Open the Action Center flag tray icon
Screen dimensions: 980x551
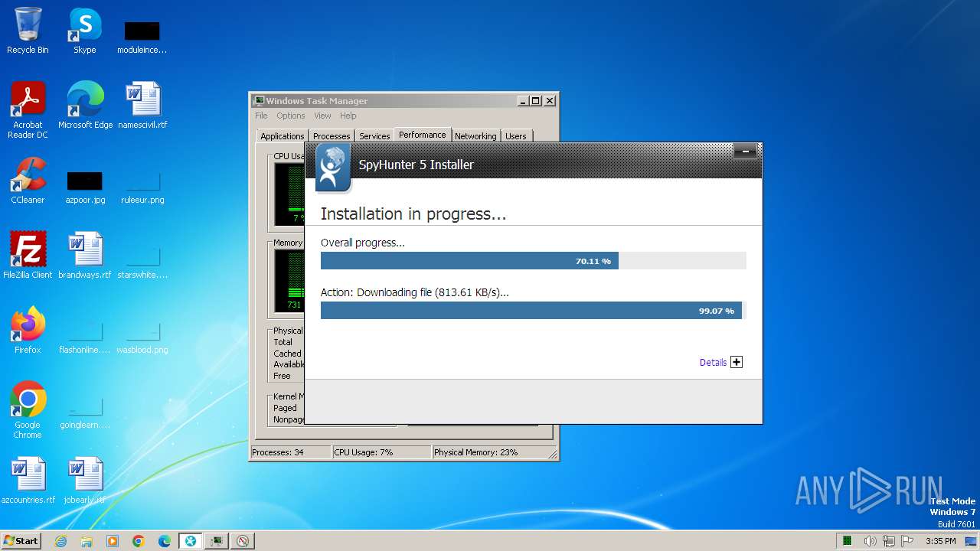coord(908,541)
